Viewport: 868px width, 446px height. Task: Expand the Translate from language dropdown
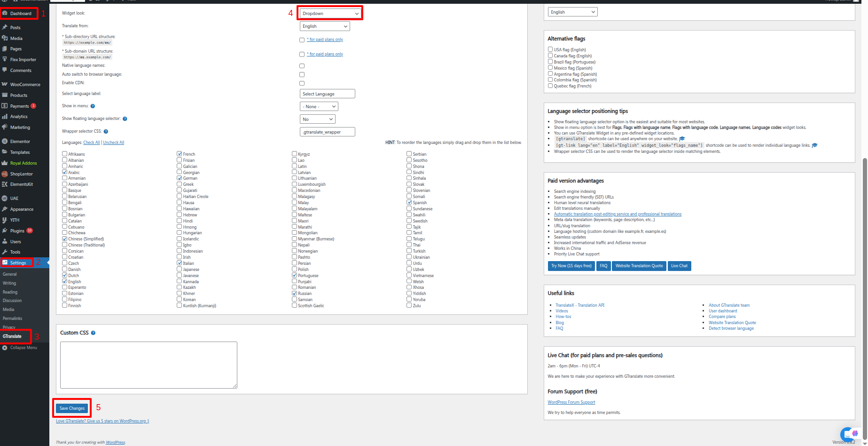(325, 26)
